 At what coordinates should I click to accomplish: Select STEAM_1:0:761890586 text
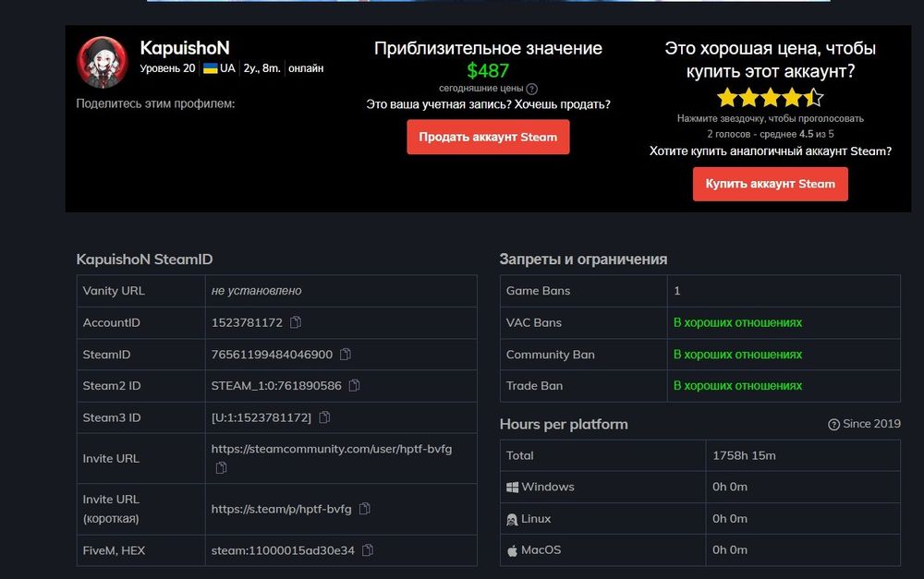[x=276, y=385]
